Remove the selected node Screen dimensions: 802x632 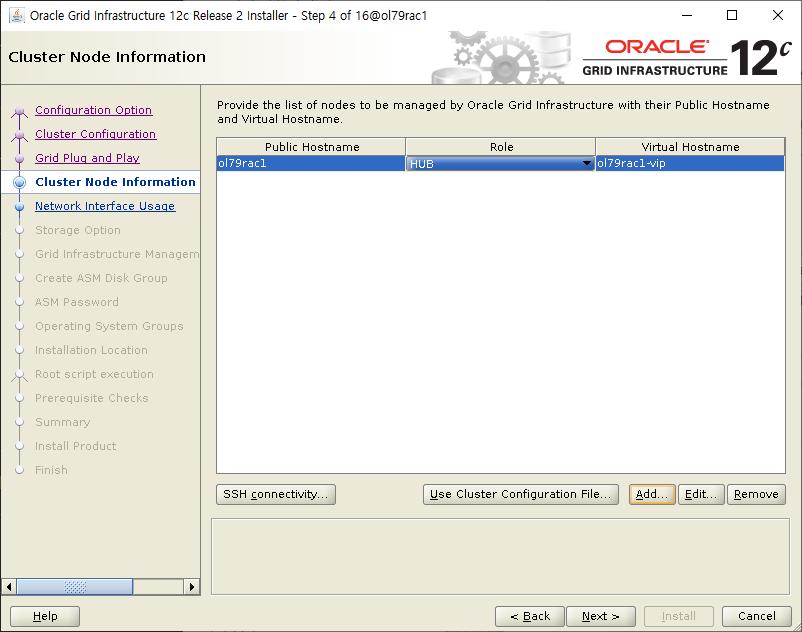click(x=756, y=494)
